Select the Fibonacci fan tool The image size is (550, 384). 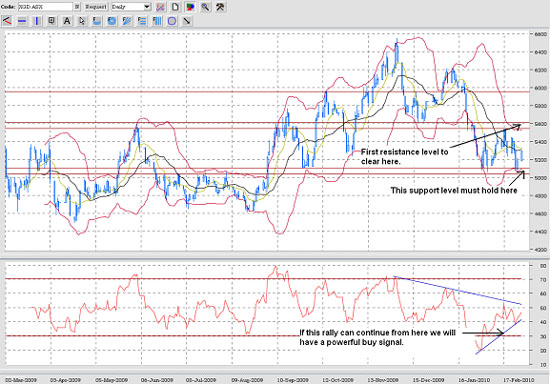click(127, 21)
